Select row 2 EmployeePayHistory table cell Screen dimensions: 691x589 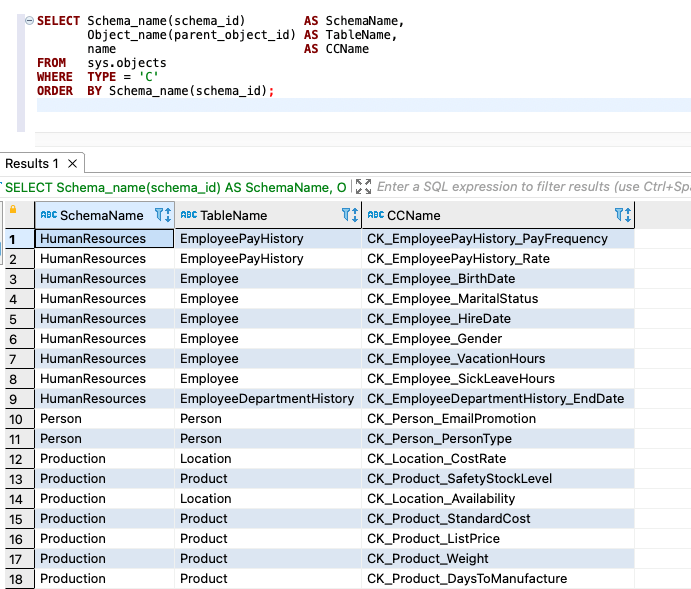(268, 259)
